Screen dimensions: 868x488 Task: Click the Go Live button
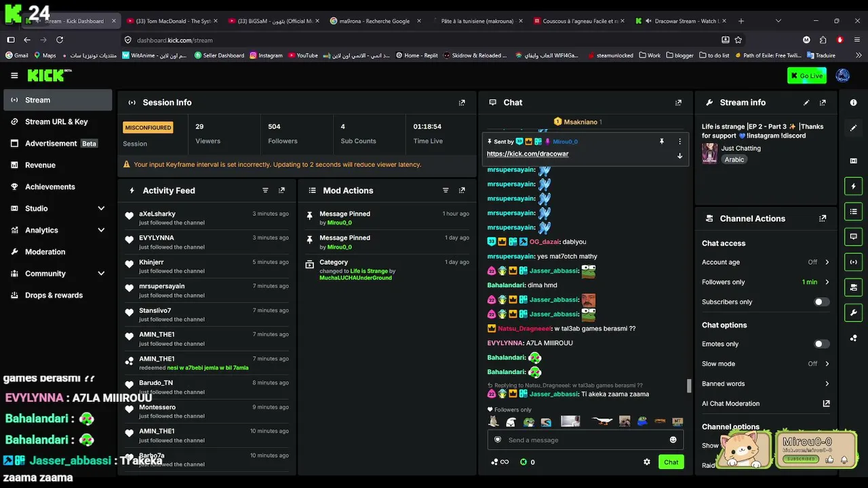point(806,75)
